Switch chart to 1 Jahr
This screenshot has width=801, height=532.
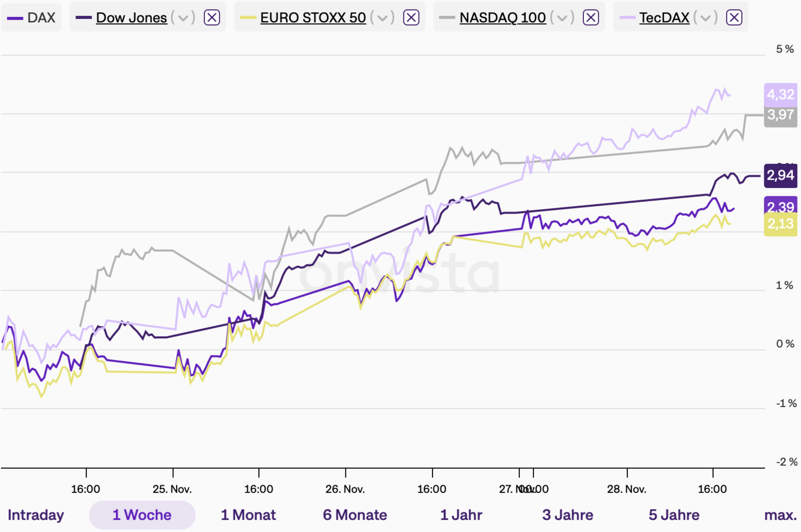tap(461, 515)
